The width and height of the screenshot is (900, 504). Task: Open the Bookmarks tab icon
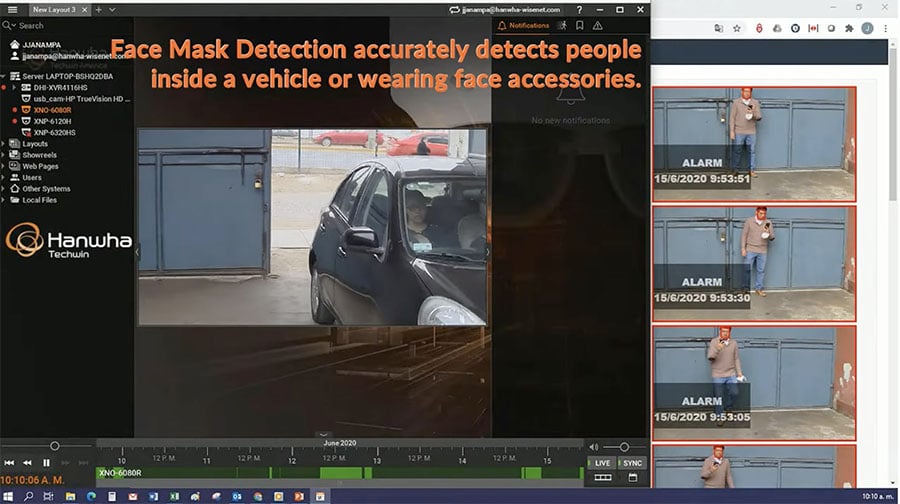tap(580, 25)
